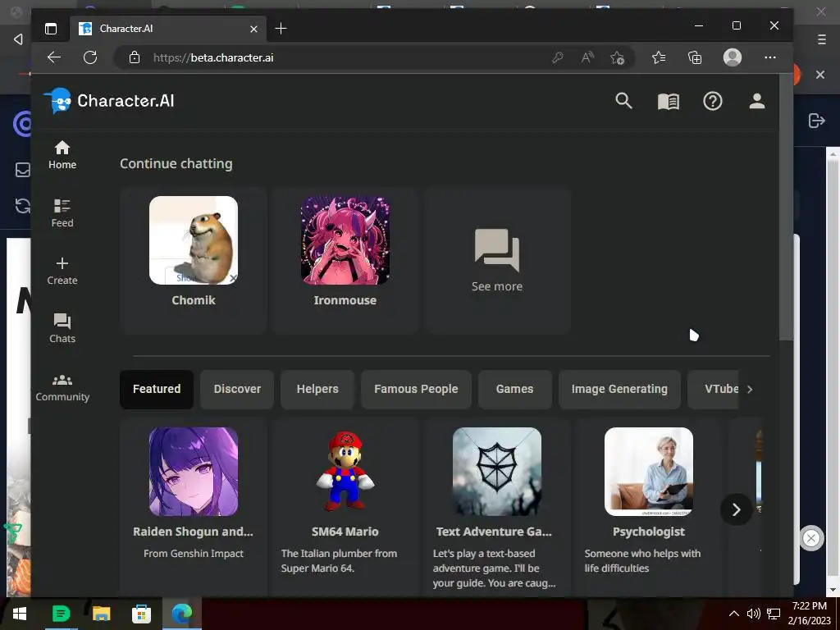840x630 pixels.
Task: Open the Psychologist character card
Action: [x=649, y=506]
